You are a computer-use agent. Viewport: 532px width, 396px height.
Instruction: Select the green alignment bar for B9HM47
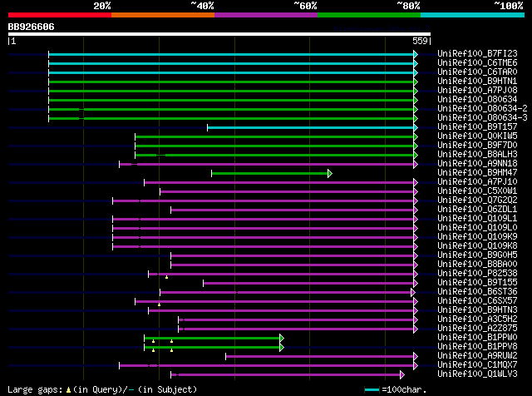click(x=269, y=174)
